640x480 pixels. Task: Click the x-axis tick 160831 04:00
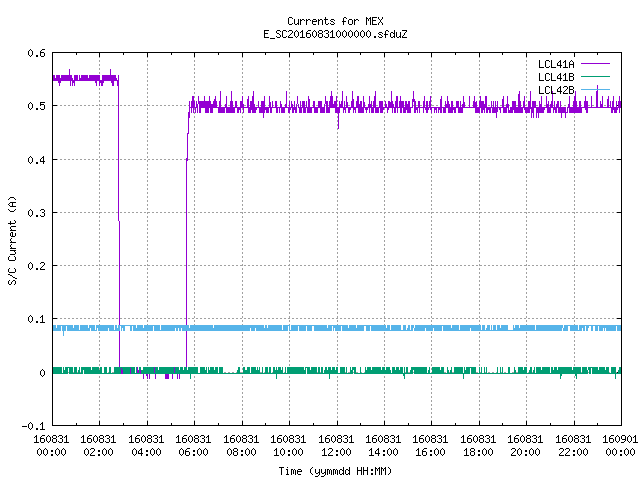click(x=146, y=446)
